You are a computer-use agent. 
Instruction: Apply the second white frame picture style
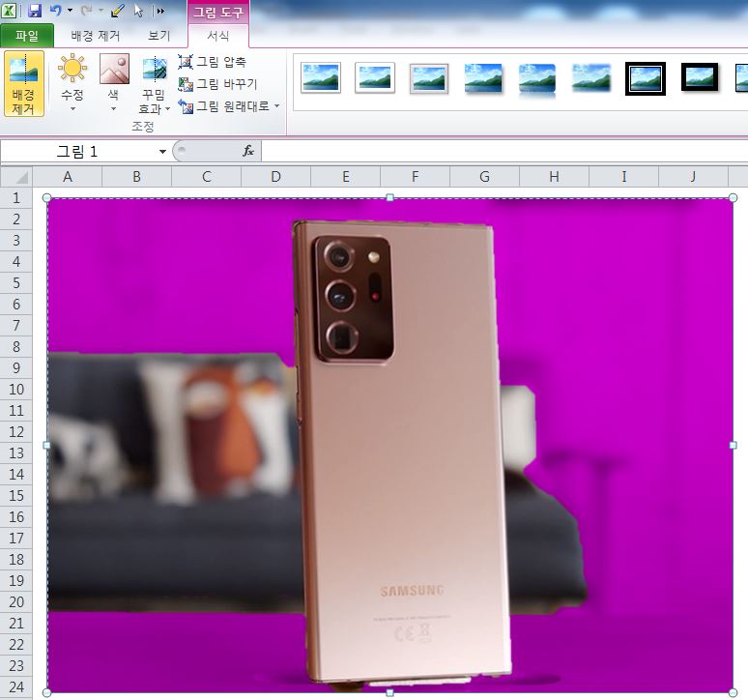(x=375, y=77)
